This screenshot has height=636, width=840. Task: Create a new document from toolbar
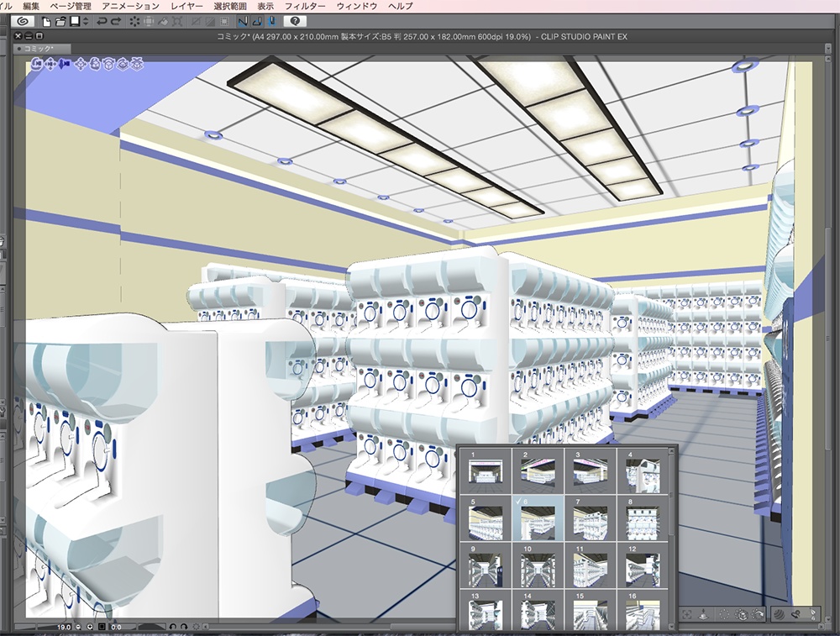click(46, 22)
